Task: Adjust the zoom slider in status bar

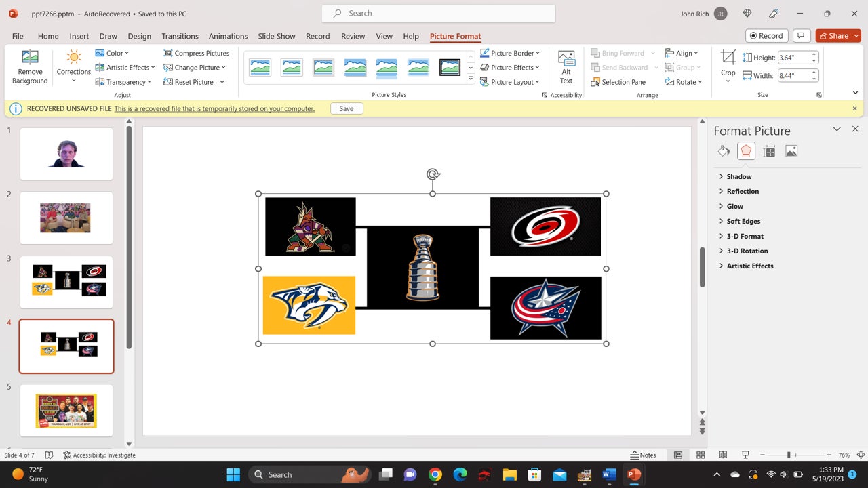Action: click(789, 455)
